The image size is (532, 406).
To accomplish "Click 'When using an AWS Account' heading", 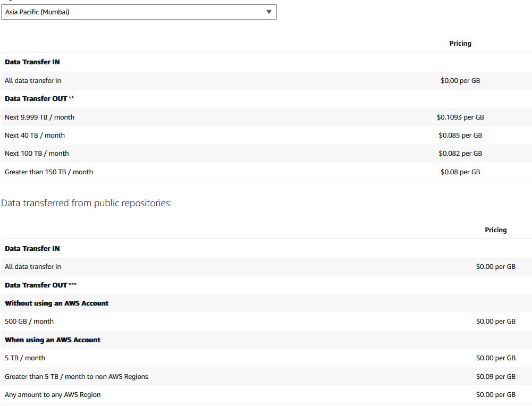I will pyautogui.click(x=53, y=340).
